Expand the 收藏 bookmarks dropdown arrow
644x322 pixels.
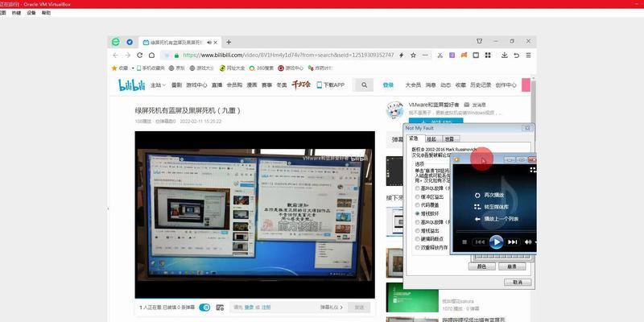pyautogui.click(x=133, y=68)
